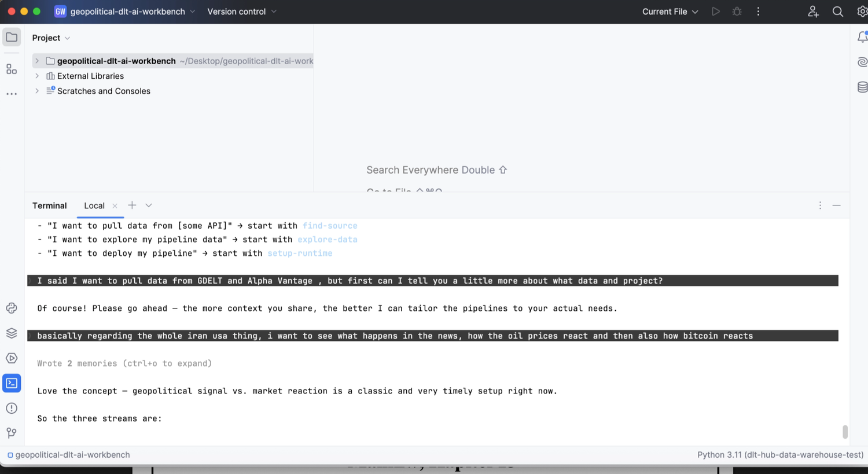Expand the External Libraries node
Screen dimensions: 868x474
pos(37,76)
